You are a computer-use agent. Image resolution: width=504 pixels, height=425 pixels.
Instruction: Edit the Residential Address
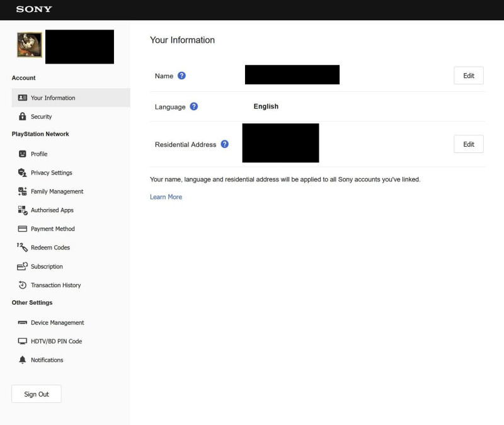(x=468, y=144)
